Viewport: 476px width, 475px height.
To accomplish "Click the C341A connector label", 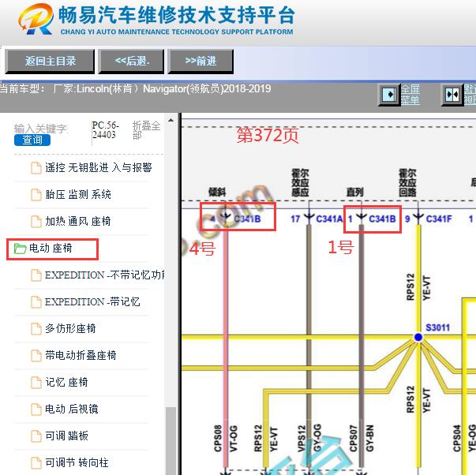I will [x=329, y=219].
